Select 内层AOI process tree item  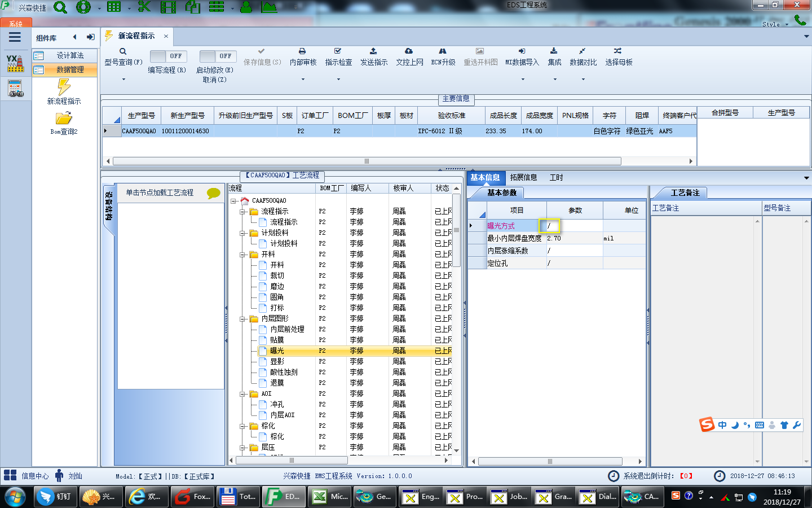click(x=282, y=415)
